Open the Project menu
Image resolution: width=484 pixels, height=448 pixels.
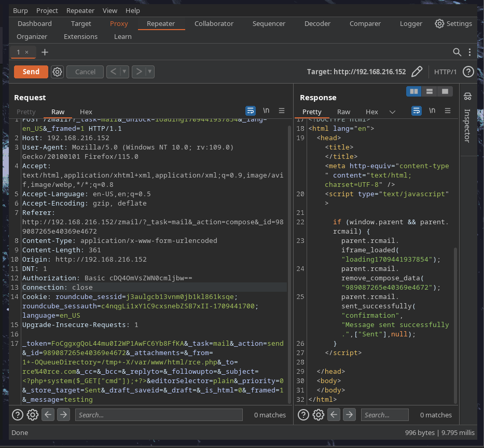(47, 10)
